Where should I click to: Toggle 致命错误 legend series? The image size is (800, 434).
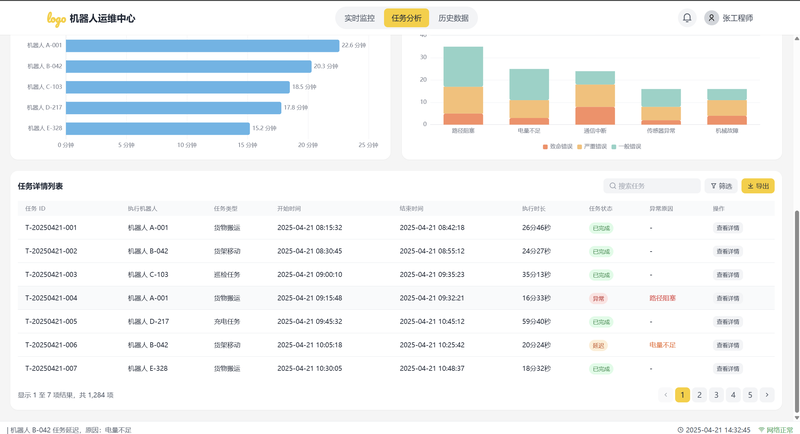tap(557, 146)
